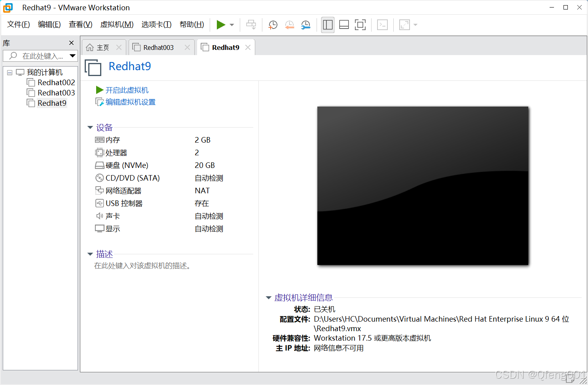588x385 pixels.
Task: Open the 文件(F) menu
Action: pyautogui.click(x=18, y=25)
